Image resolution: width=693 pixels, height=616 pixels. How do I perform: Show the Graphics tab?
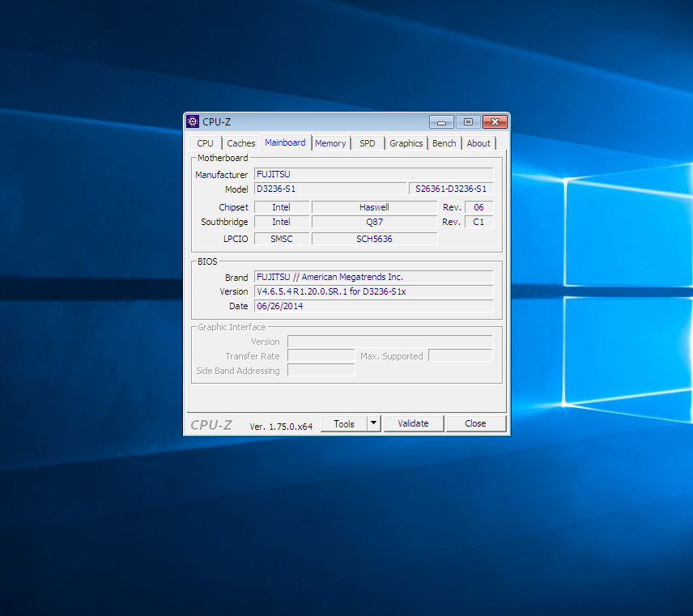406,143
